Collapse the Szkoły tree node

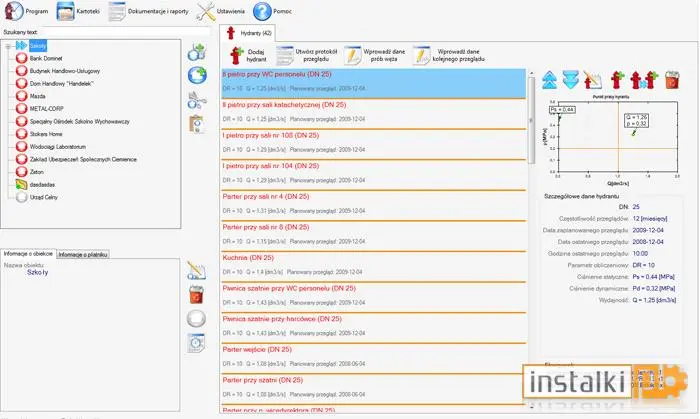click(x=8, y=46)
